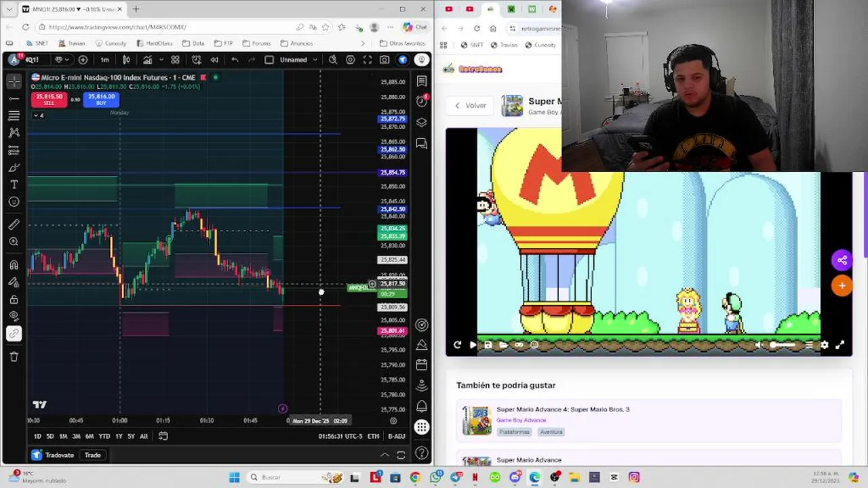Open the object tree layers panel
The image size is (868, 488).
pos(422,123)
